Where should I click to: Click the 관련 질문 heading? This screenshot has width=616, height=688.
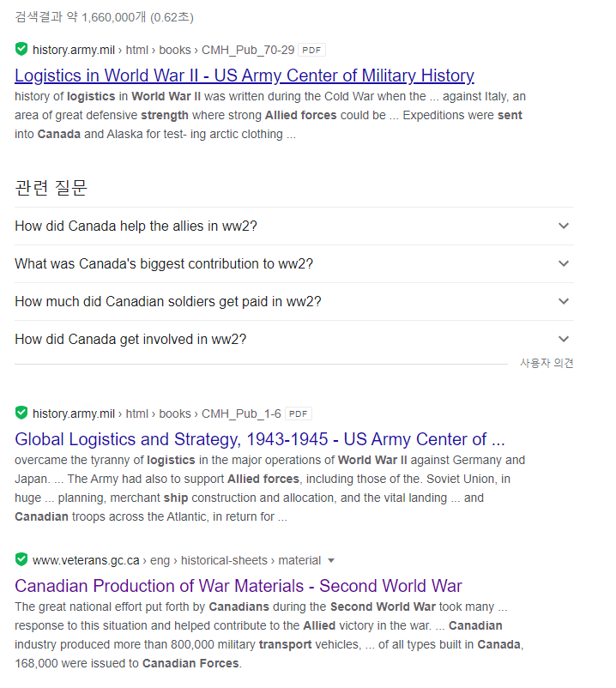click(51, 188)
